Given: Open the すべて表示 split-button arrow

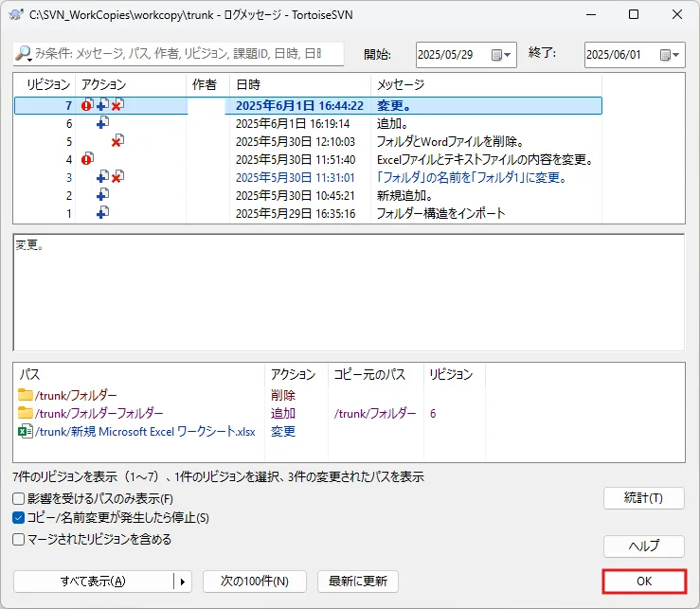Looking at the screenshot, I should coord(183,582).
